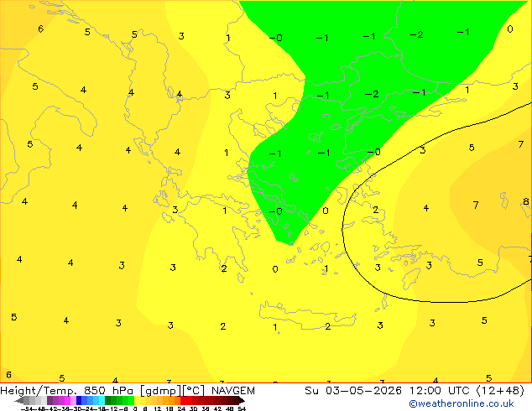
Task: Click the grey left arrow tip of the legend
Action: coord(18,401)
